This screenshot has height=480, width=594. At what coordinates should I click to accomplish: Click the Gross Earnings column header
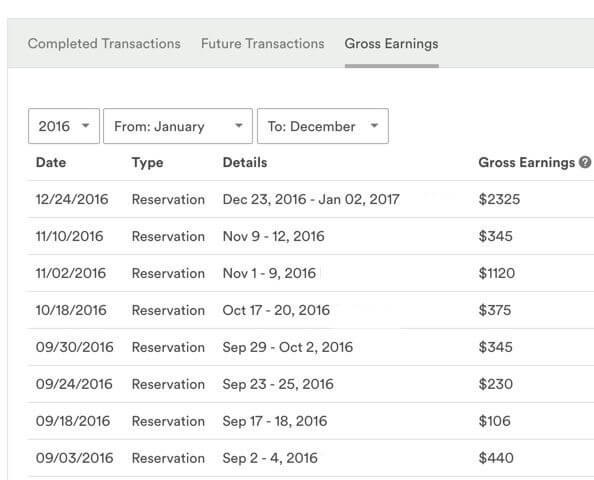pyautogui.click(x=527, y=163)
